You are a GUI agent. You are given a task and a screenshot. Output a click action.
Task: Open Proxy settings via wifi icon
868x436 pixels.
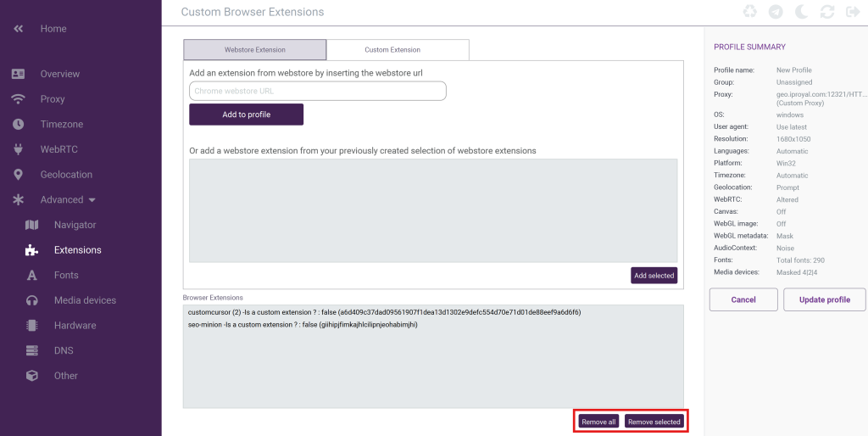click(x=19, y=99)
